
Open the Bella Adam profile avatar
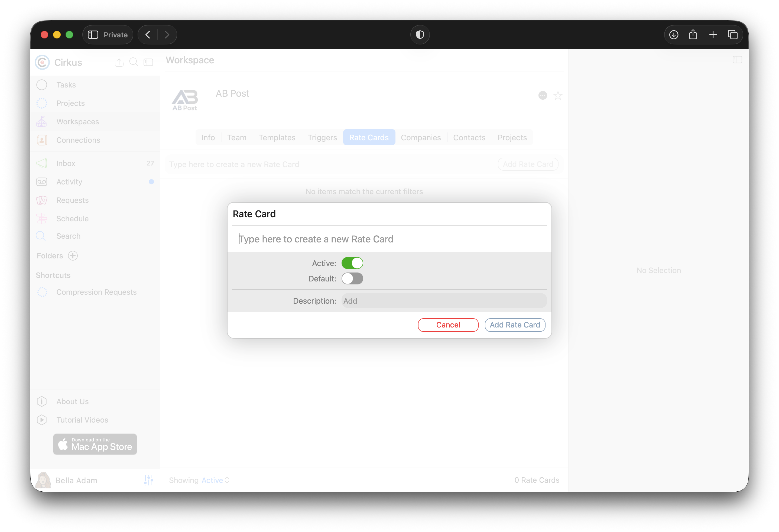(x=43, y=480)
